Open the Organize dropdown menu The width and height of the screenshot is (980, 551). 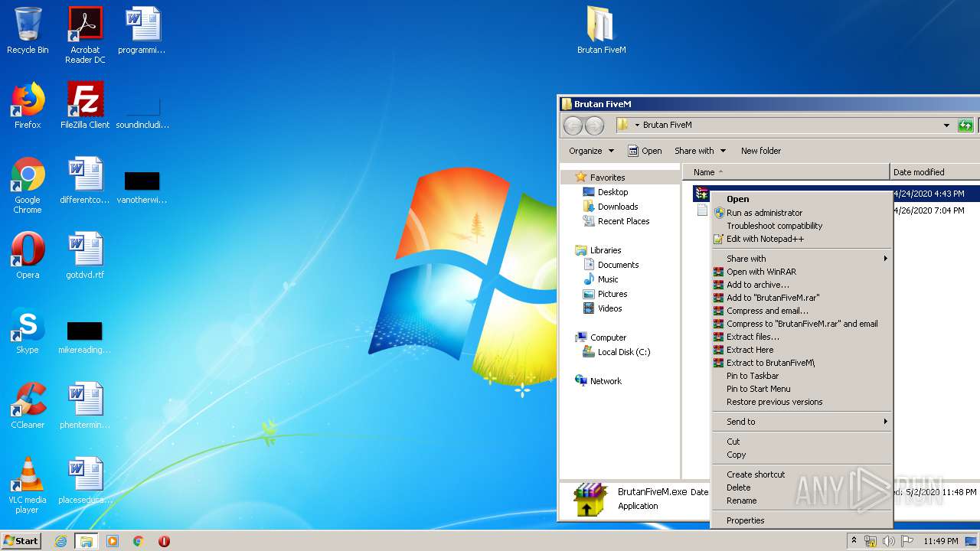(591, 151)
